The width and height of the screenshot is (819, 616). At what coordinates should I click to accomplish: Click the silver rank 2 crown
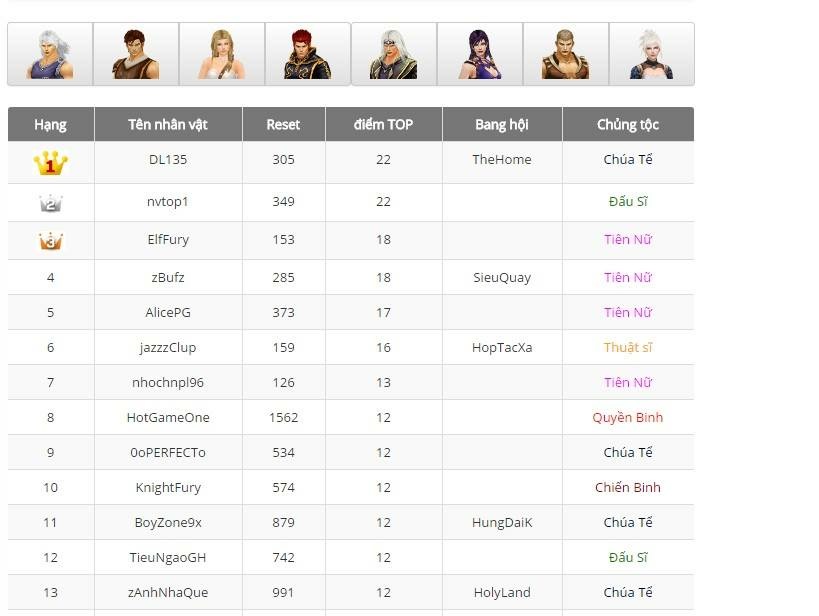click(x=50, y=203)
